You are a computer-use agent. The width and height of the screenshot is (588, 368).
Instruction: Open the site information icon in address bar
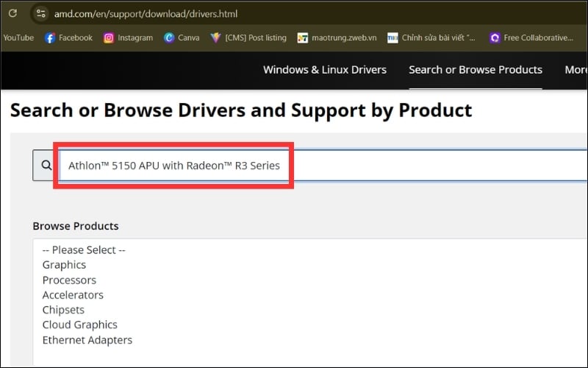point(41,13)
